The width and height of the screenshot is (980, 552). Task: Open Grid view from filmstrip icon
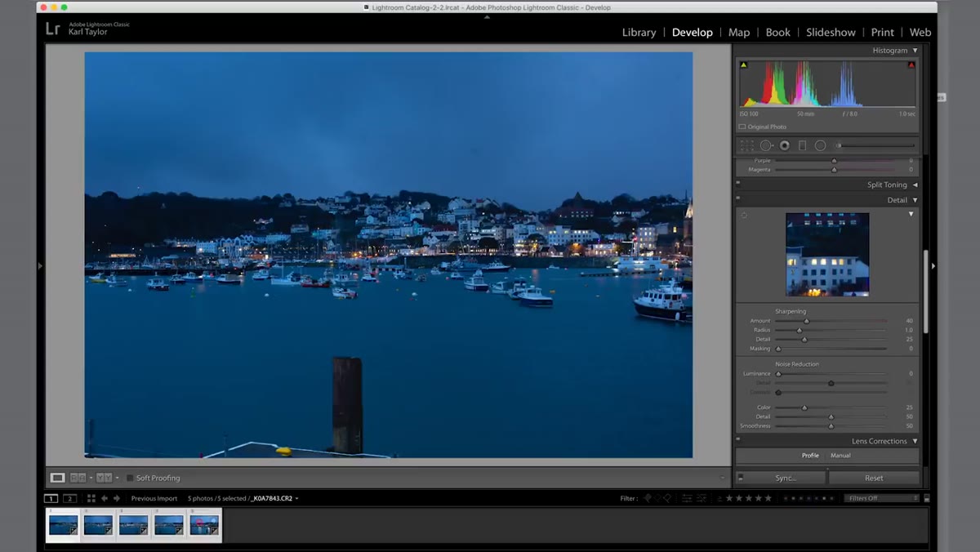pos(91,498)
